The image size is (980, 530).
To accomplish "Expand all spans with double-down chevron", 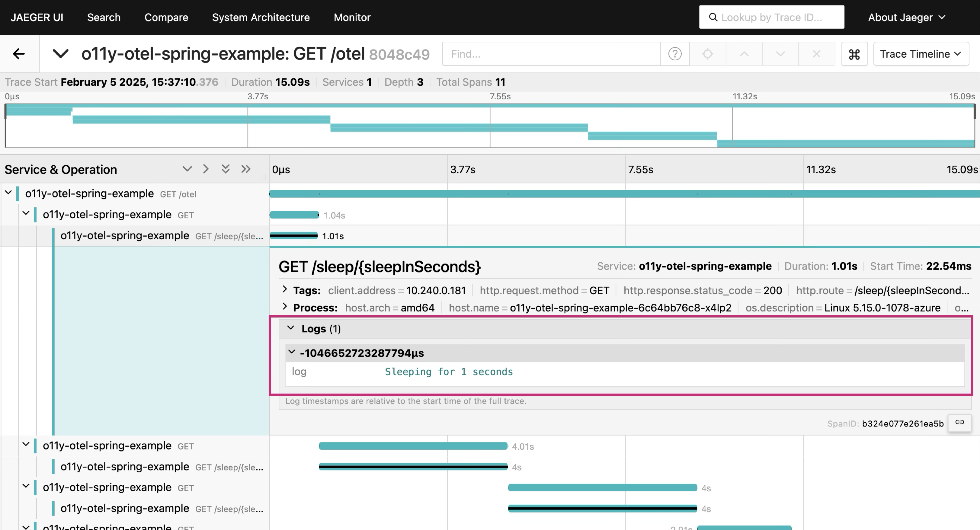I will pyautogui.click(x=226, y=168).
